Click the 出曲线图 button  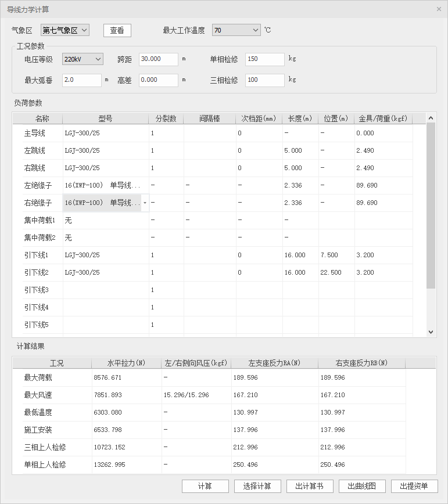click(x=362, y=486)
